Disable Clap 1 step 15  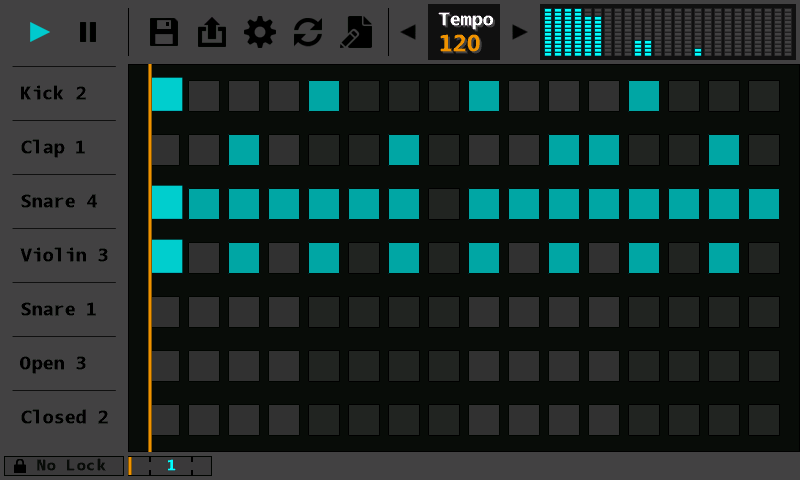(724, 150)
